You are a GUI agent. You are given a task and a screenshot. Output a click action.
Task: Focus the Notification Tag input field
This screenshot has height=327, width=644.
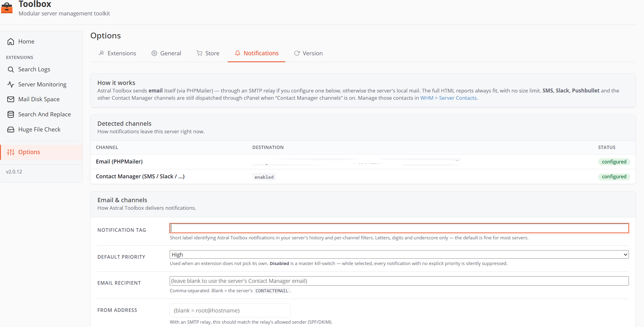tap(399, 228)
